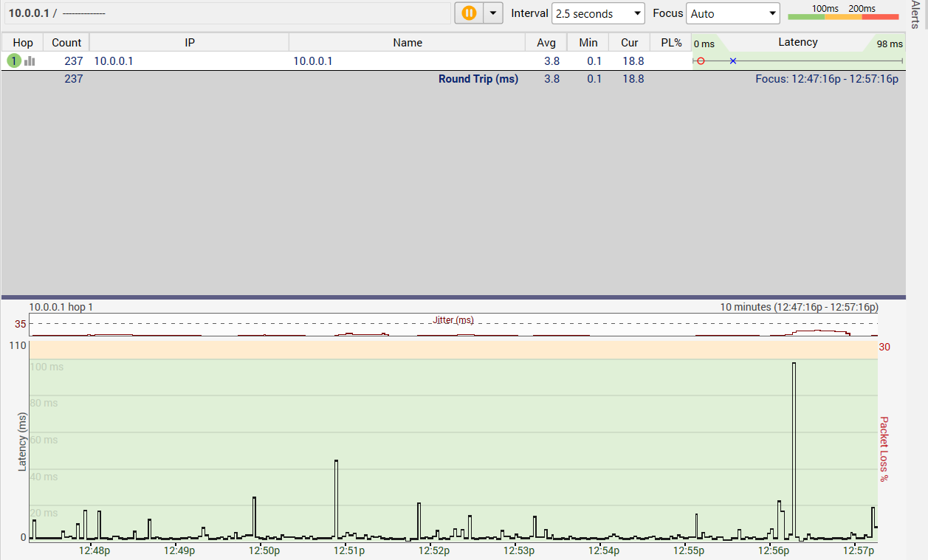928x560 pixels.
Task: Click the IP column header
Action: click(190, 43)
